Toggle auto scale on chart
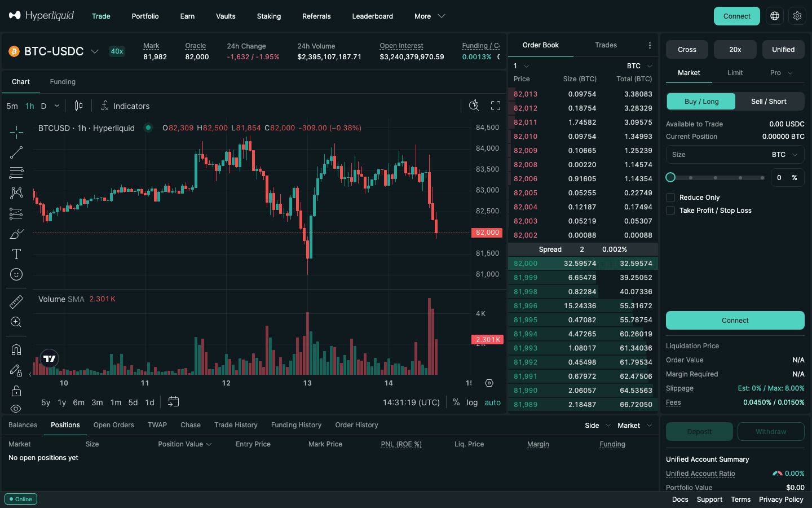The width and height of the screenshot is (812, 508). [492, 402]
